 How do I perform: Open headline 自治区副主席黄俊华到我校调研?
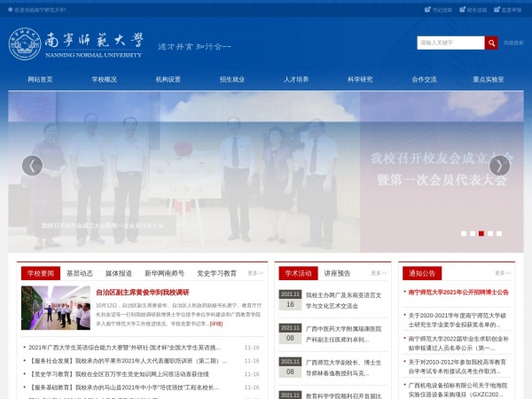(142, 292)
